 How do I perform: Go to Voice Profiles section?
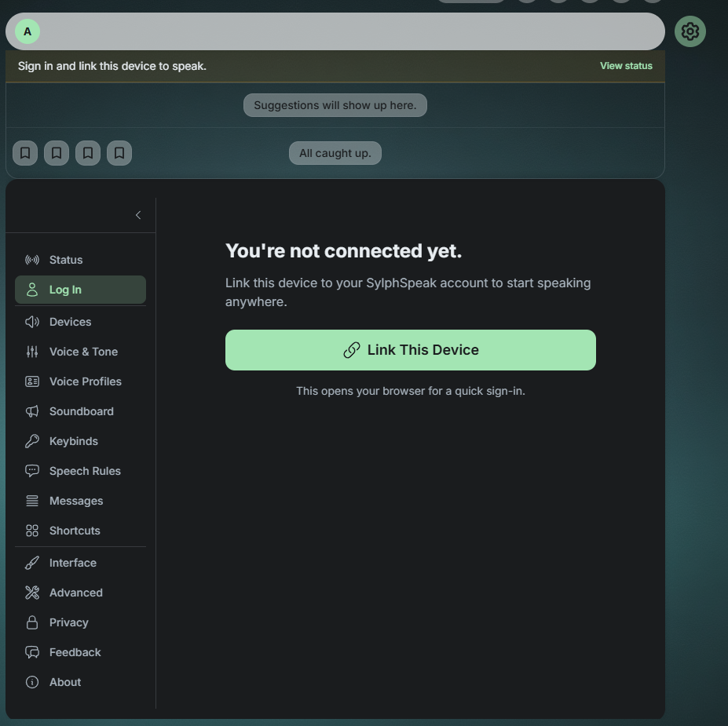[80, 381]
